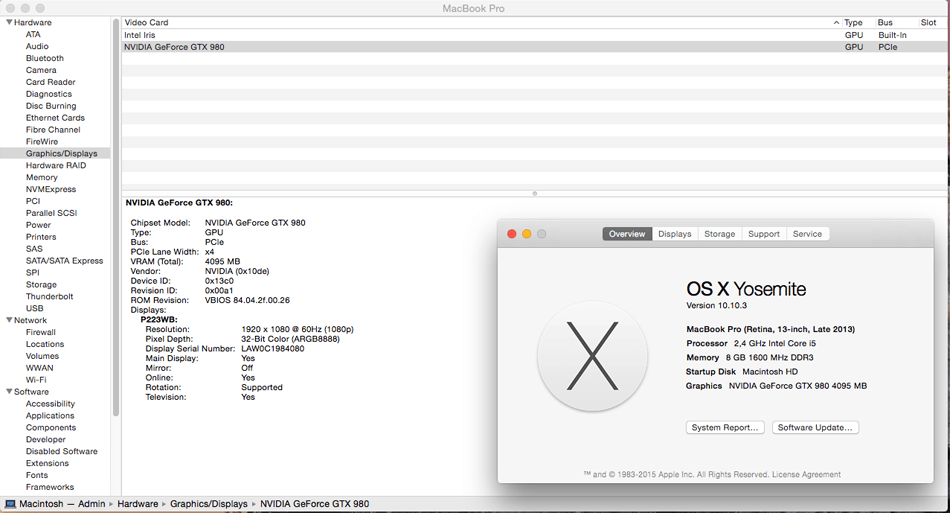The image size is (950, 513).
Task: Switch to the Storage tab in About window
Action: coord(719,234)
